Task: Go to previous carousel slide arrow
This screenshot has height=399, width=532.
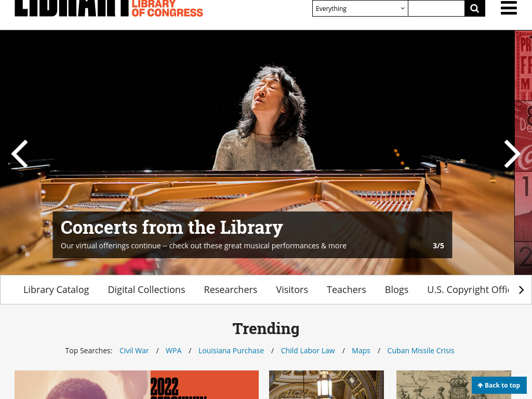Action: (20, 154)
